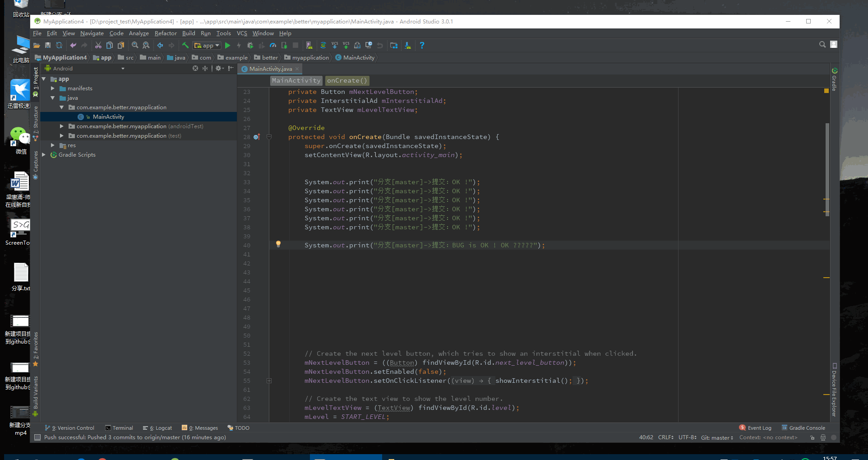Open the Git: master branch selector
This screenshot has height=460, width=868.
(x=717, y=438)
